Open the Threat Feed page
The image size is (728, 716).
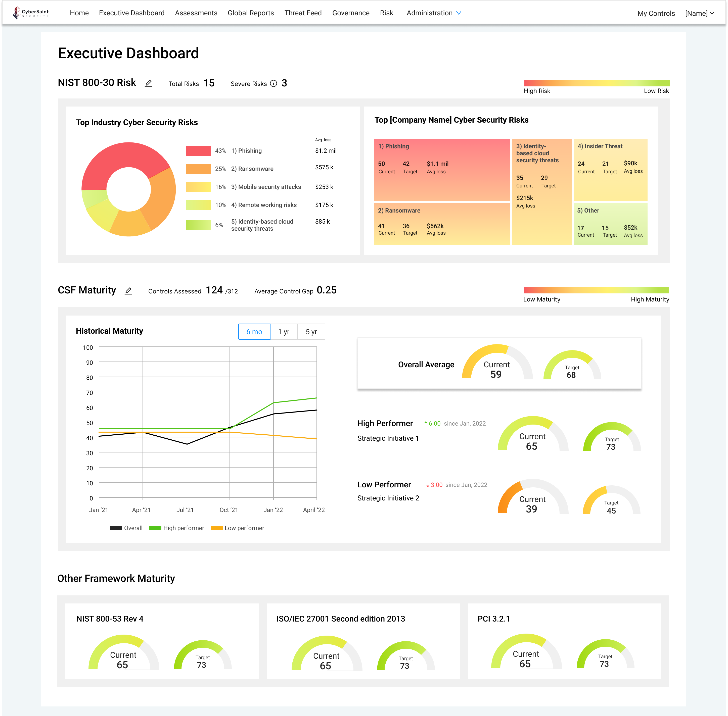[x=303, y=13]
